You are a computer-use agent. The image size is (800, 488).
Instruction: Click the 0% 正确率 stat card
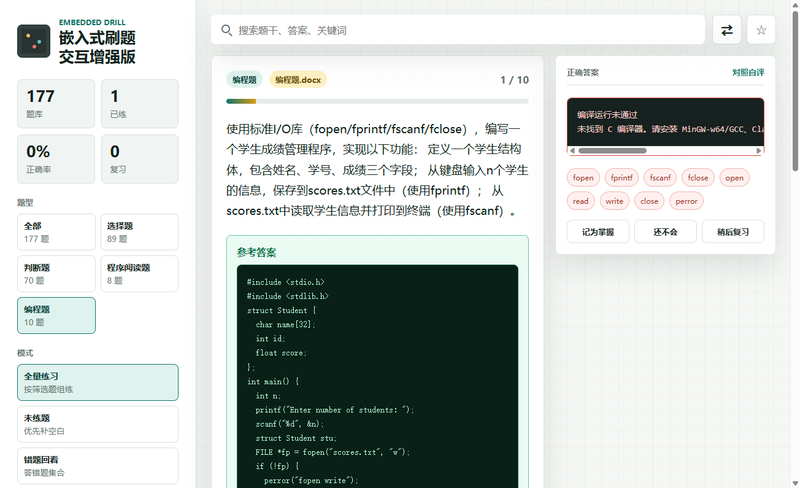pos(56,159)
